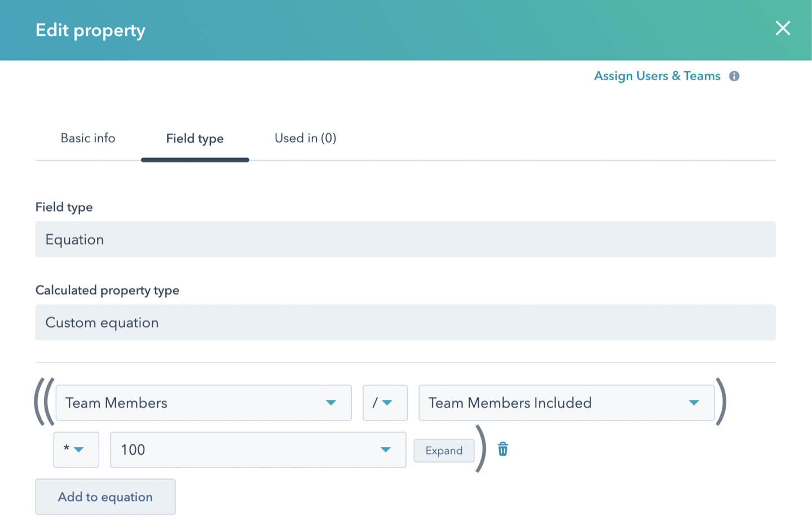Screen dimensions: 812x532
Task: Click the Custom equation property type box
Action: click(x=405, y=322)
